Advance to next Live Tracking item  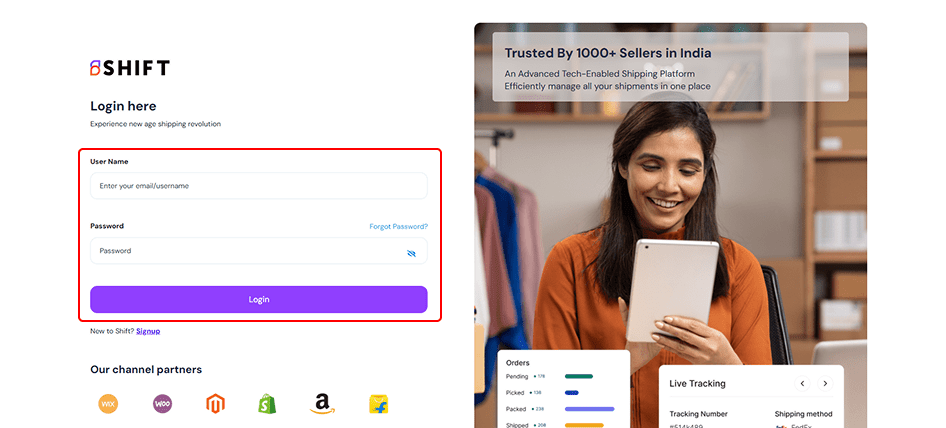825,383
